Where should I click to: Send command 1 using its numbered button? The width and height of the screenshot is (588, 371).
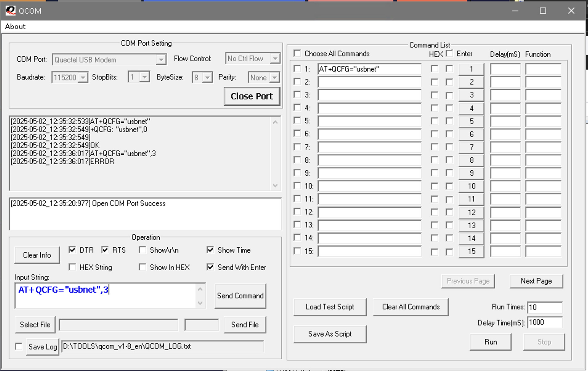click(x=471, y=69)
